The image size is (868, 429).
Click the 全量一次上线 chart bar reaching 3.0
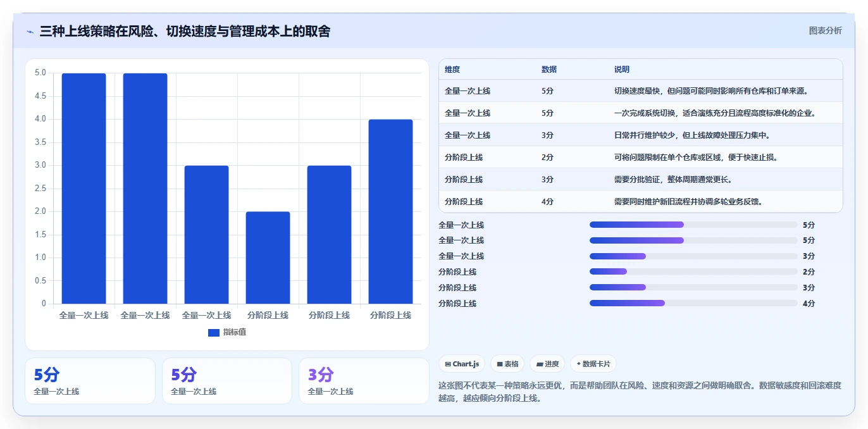pos(206,235)
